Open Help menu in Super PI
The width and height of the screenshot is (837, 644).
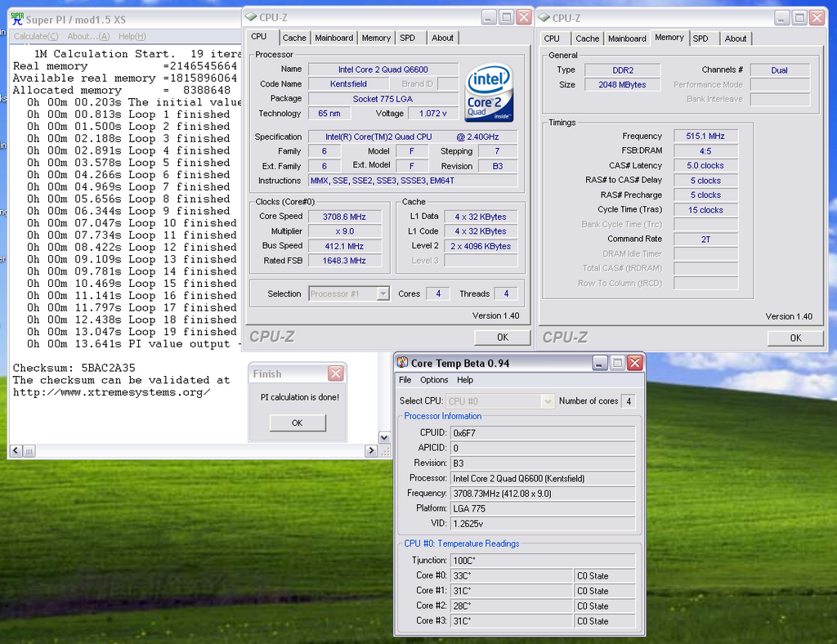[132, 36]
